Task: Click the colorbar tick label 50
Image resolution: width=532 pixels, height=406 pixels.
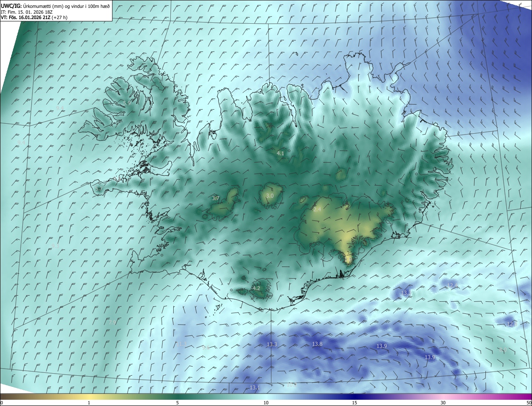Action: [528, 403]
